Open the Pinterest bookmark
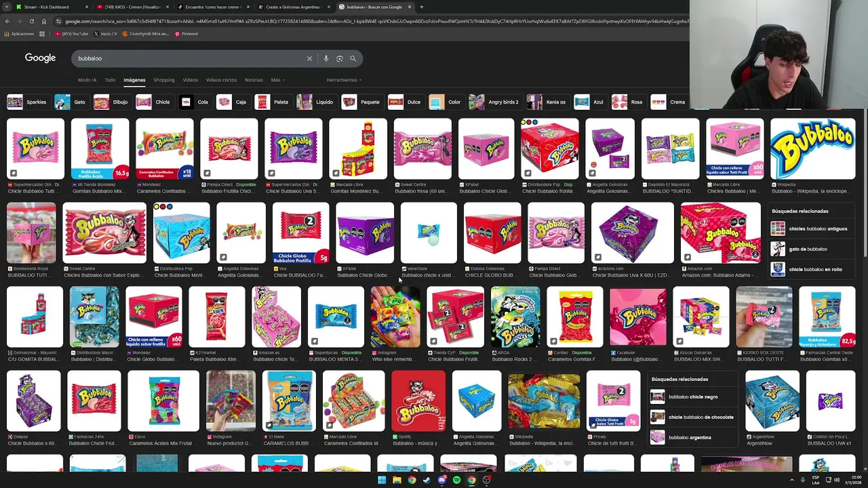This screenshot has width=868, height=488. pos(186,33)
